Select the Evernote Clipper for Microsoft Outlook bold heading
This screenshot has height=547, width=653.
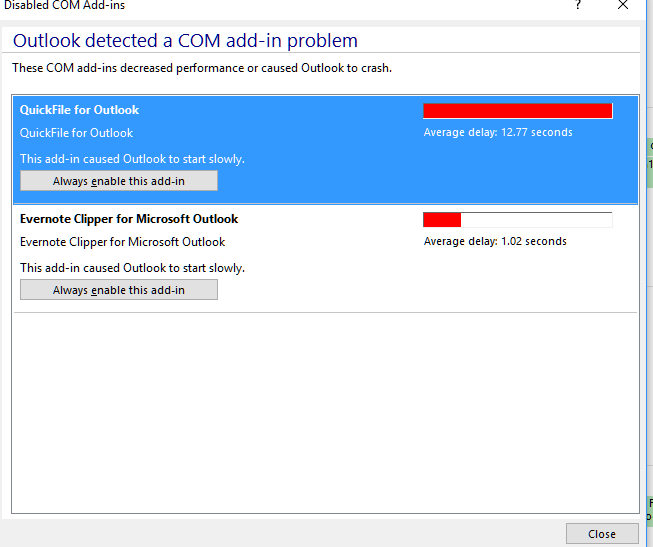coord(129,219)
